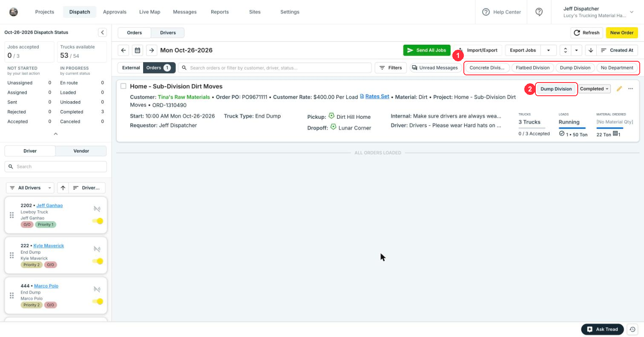644x337 pixels.
Task: Click the Send All Jobs button
Action: pyautogui.click(x=427, y=50)
